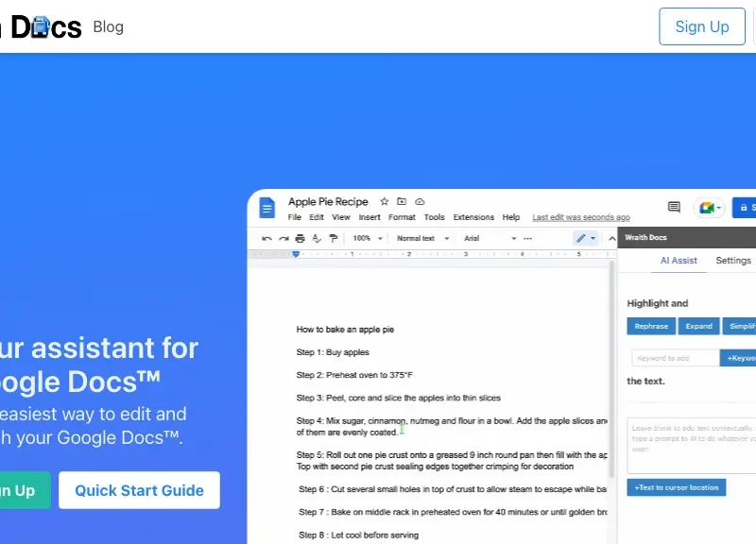756x544 pixels.
Task: Click the spell check icon
Action: [x=317, y=238]
